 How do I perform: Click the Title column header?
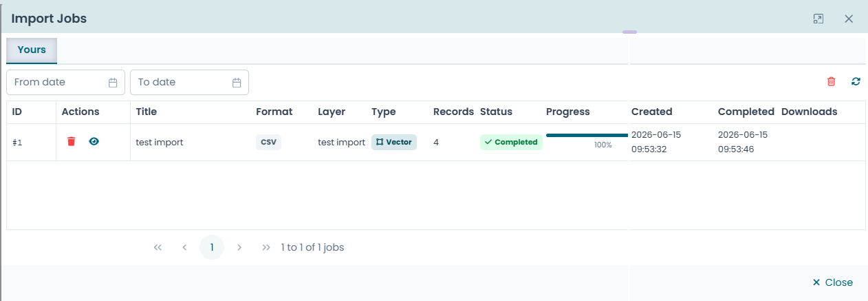pos(147,112)
